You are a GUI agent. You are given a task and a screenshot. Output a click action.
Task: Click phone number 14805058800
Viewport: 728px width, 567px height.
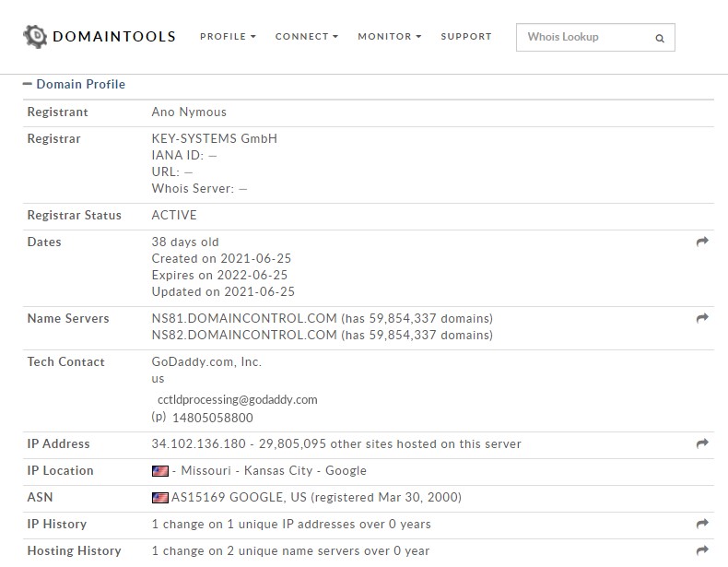pos(213,418)
